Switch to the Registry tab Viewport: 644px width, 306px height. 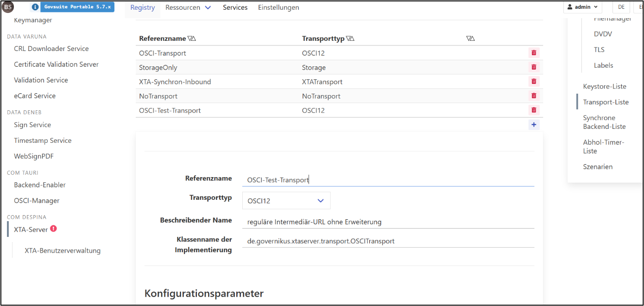click(142, 7)
